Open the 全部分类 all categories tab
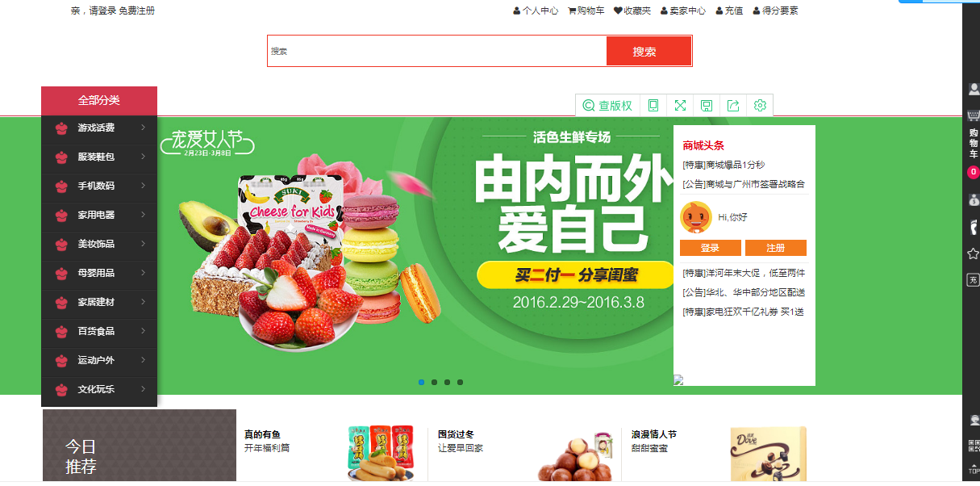Image resolution: width=980 pixels, height=486 pixels. pyautogui.click(x=99, y=100)
